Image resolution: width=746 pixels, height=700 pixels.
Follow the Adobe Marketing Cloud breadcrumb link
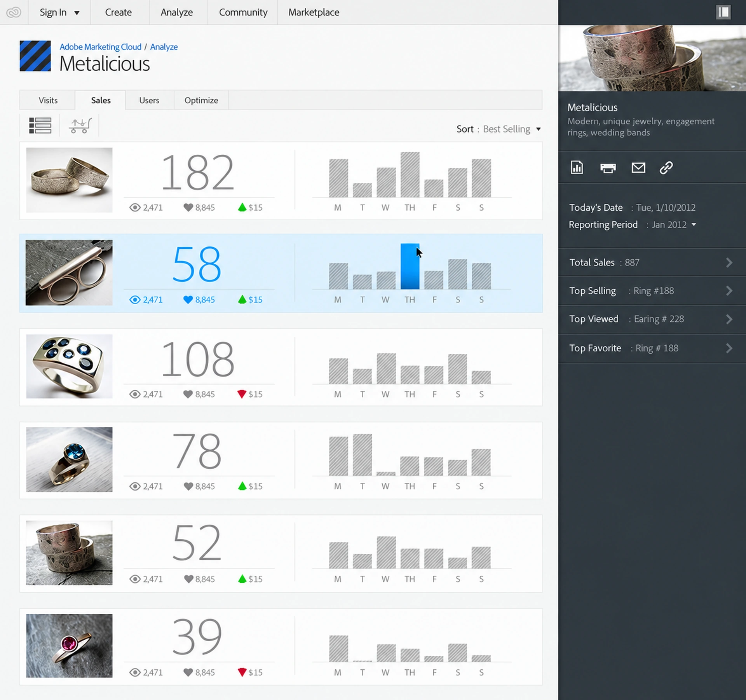click(100, 47)
